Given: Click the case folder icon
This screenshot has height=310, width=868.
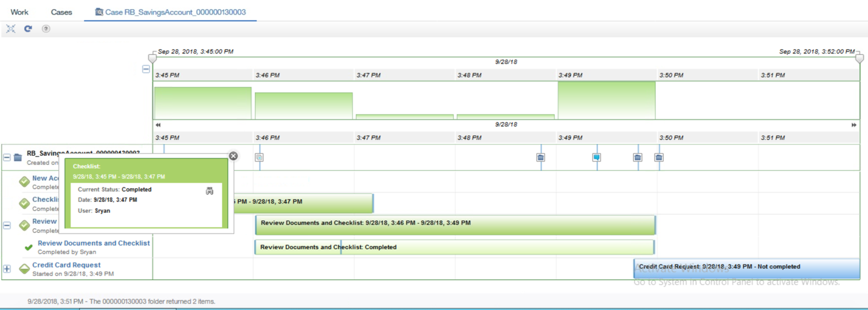Looking at the screenshot, I should 18,157.
